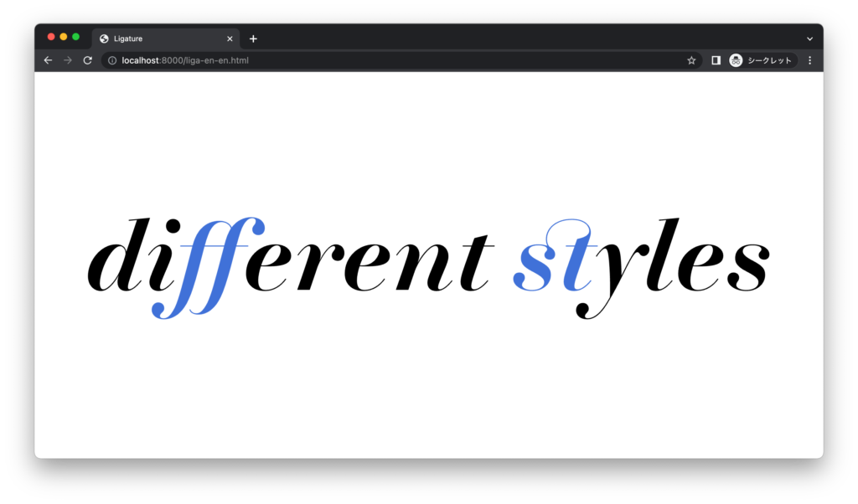Click the forward navigation arrow
This screenshot has width=858, height=504.
coord(68,60)
